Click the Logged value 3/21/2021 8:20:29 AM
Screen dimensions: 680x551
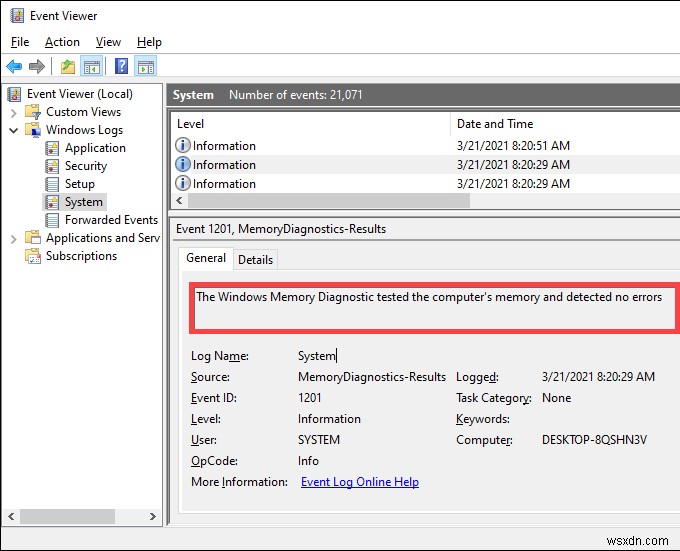coord(598,377)
